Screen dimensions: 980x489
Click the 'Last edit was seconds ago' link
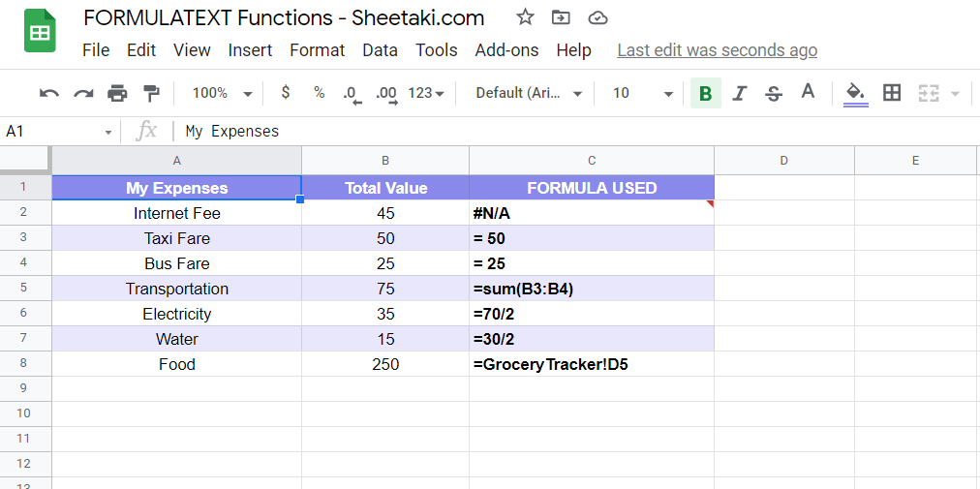pyautogui.click(x=717, y=50)
